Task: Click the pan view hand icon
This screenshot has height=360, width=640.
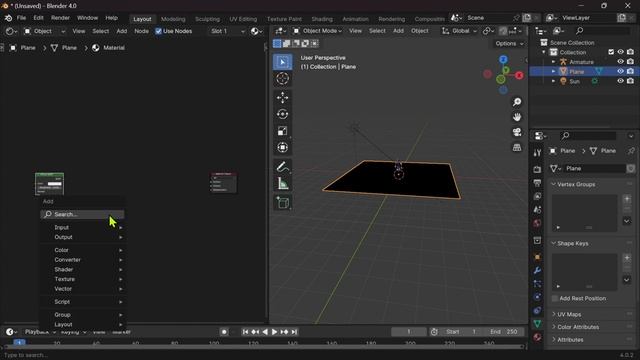Action: (x=517, y=117)
